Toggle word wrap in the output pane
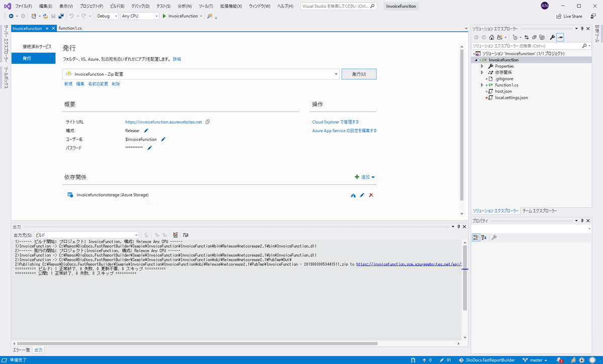 pyautogui.click(x=185, y=235)
